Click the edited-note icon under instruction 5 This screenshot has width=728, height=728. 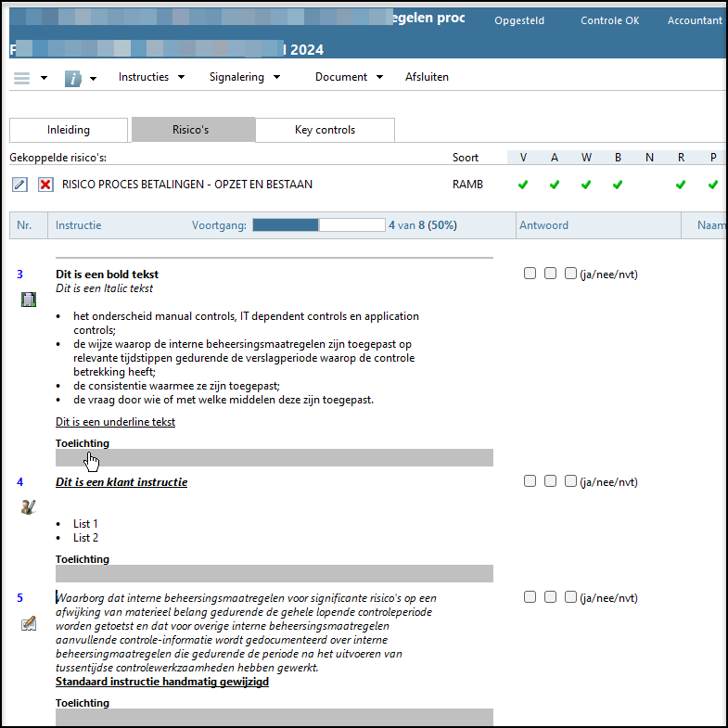point(29,623)
